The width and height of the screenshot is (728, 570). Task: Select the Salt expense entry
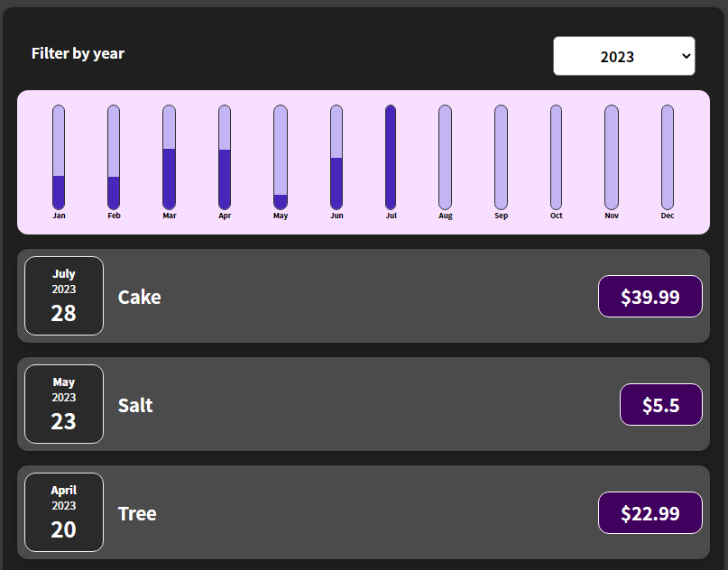point(361,404)
